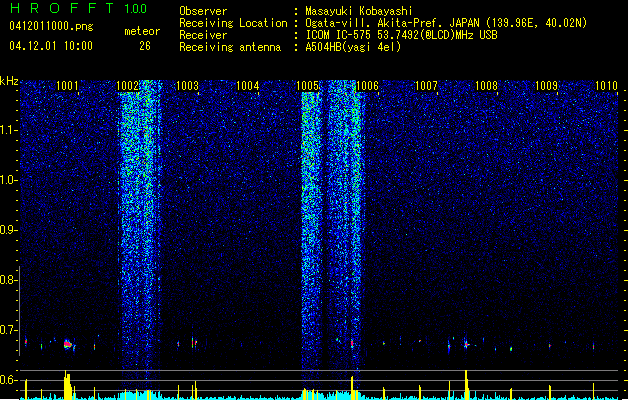Select the ICOM IC-575 53.7492 receiver text
The width and height of the screenshot is (629, 400).
[401, 35]
